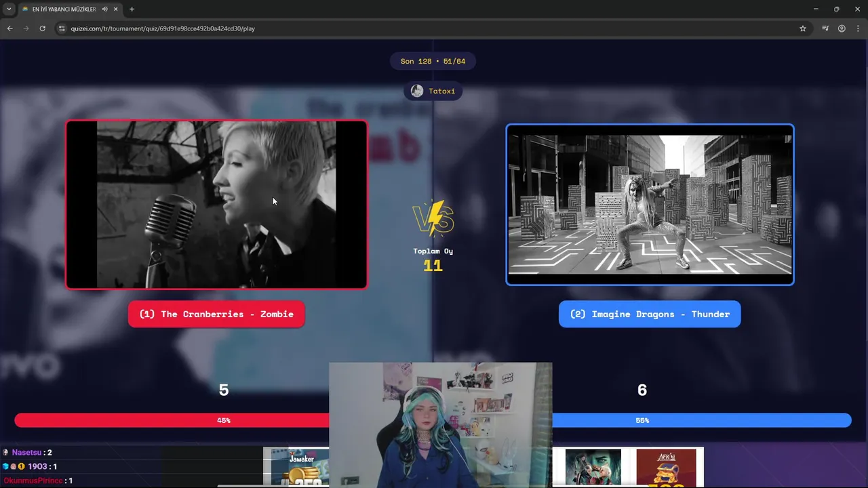Play the Cranberries Zombie video thumbnail
868x488 pixels.
(x=216, y=205)
